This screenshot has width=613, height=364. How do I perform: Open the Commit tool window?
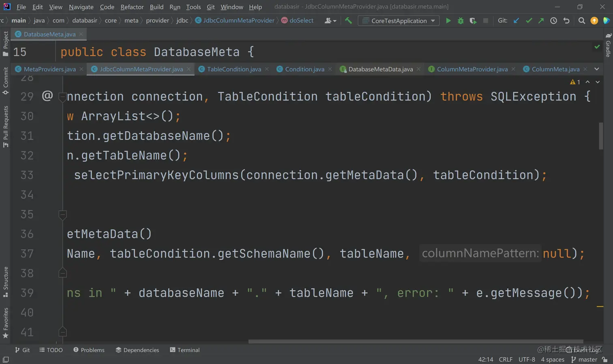pyautogui.click(x=6, y=81)
